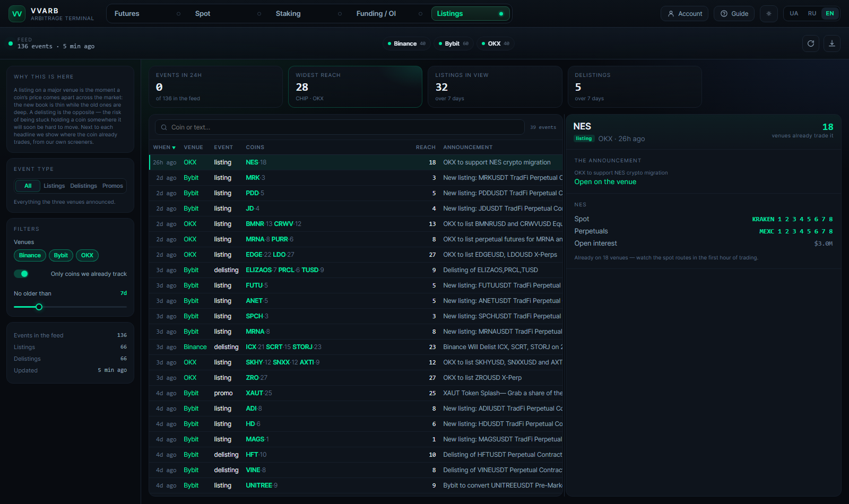Click the FUTU coin ticker
Screen dimensions: 849x504
tap(254, 285)
